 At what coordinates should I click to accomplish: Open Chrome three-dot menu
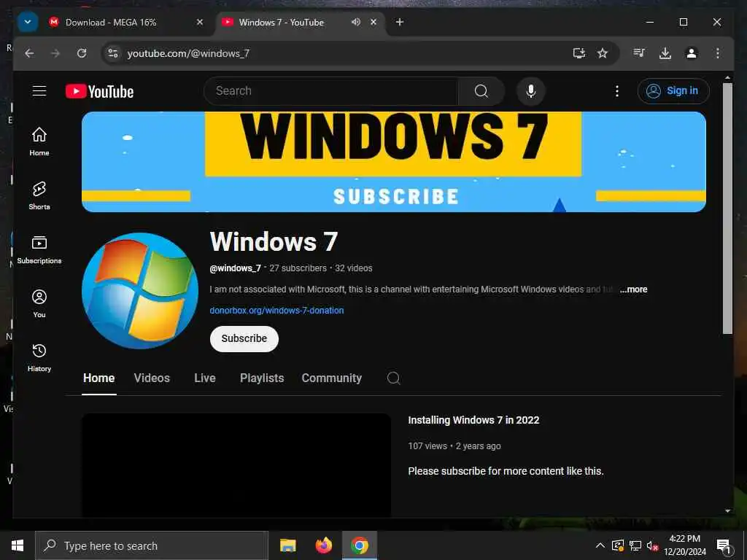(x=718, y=53)
